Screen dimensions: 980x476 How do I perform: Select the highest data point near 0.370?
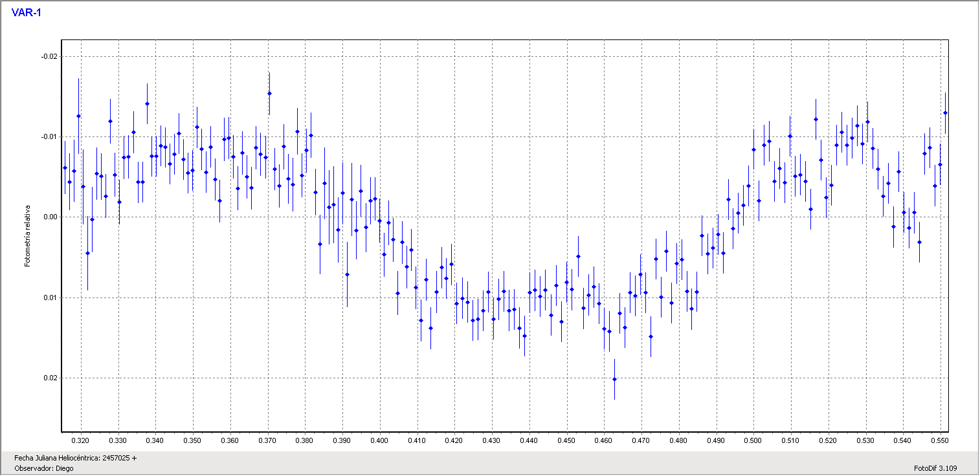click(269, 94)
